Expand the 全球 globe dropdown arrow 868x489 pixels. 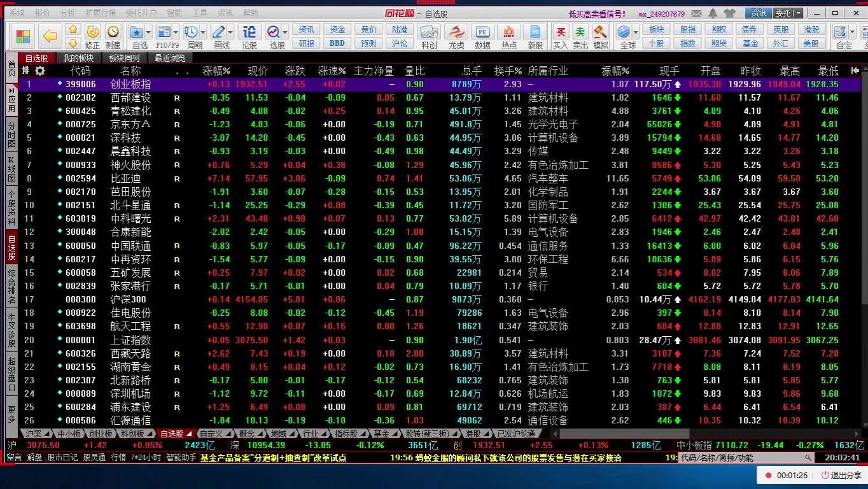click(x=636, y=32)
